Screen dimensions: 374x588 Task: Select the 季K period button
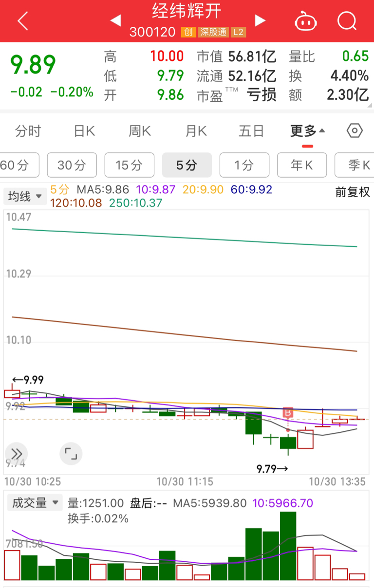(x=355, y=165)
